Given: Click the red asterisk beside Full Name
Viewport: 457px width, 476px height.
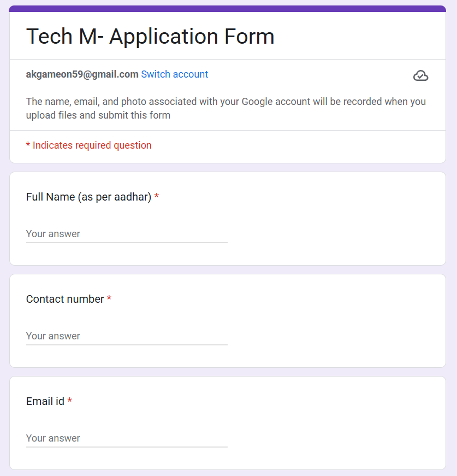Looking at the screenshot, I should tap(157, 197).
